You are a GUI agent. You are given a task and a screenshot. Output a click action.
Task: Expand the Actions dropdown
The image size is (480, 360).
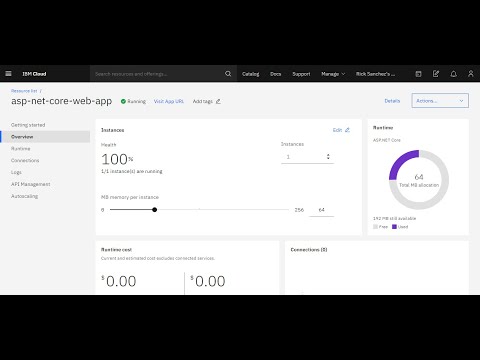pyautogui.click(x=440, y=101)
